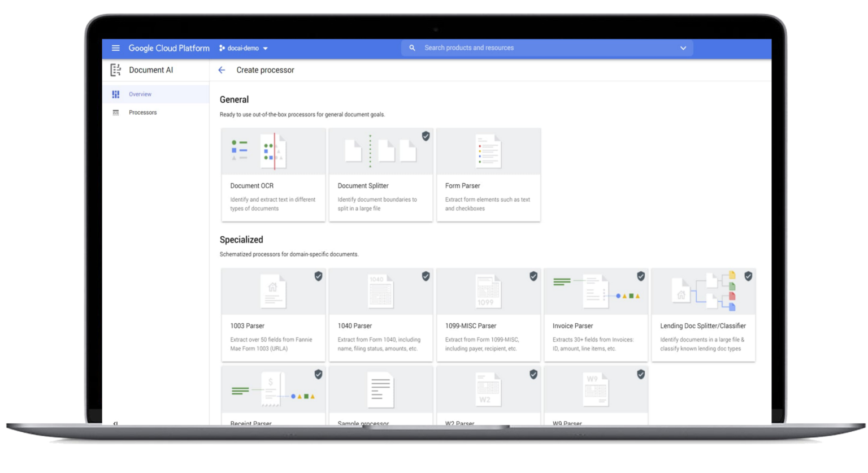This screenshot has height=473, width=868.
Task: Open the docai-demo project selector dropdown
Action: point(244,48)
